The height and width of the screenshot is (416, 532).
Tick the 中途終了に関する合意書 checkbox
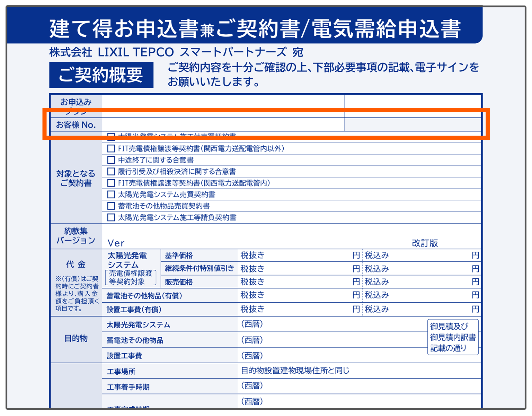click(x=111, y=160)
